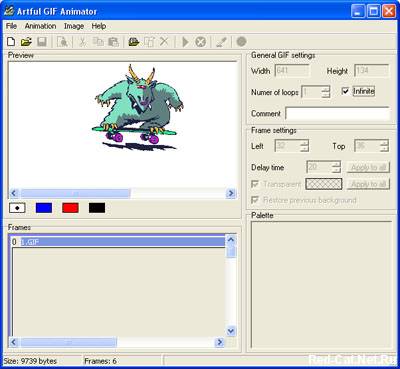This screenshot has width=400, height=369.
Task: Click the Paste clipboard icon
Action: click(x=113, y=42)
